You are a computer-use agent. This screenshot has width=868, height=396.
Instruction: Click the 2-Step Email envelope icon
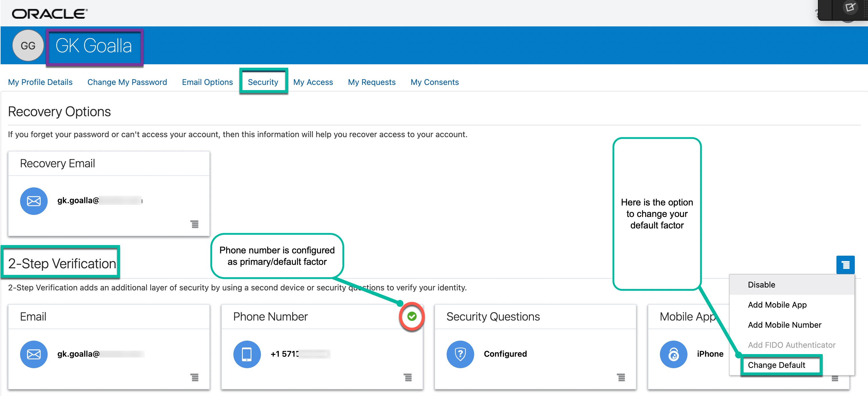tap(34, 354)
